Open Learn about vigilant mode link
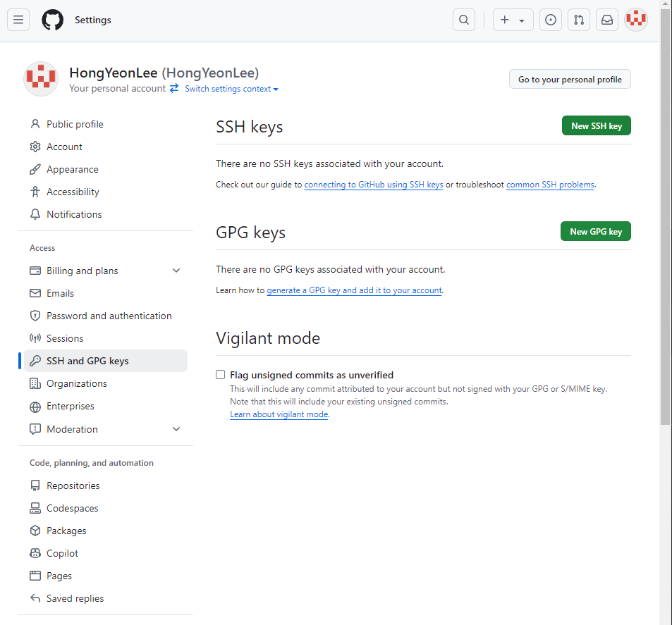 pos(279,414)
